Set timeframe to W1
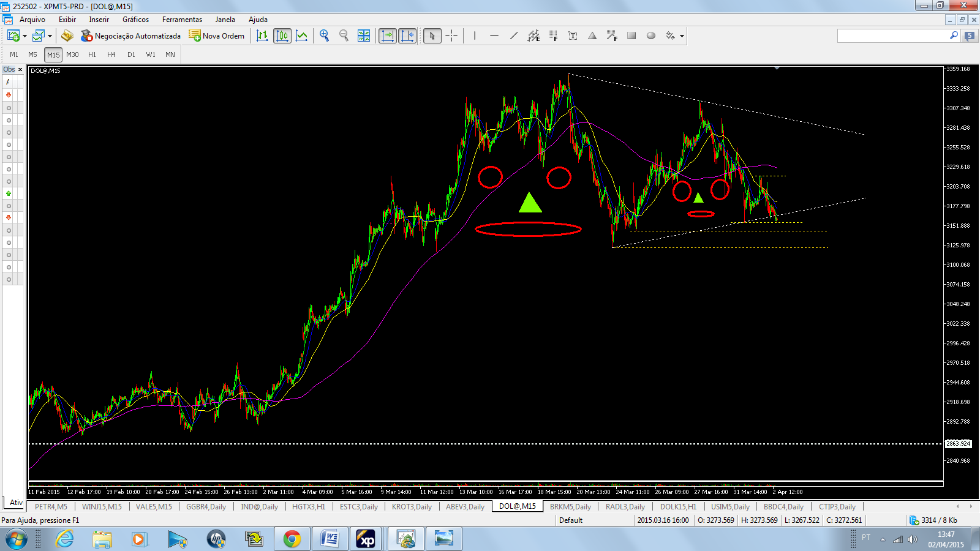 point(151,54)
